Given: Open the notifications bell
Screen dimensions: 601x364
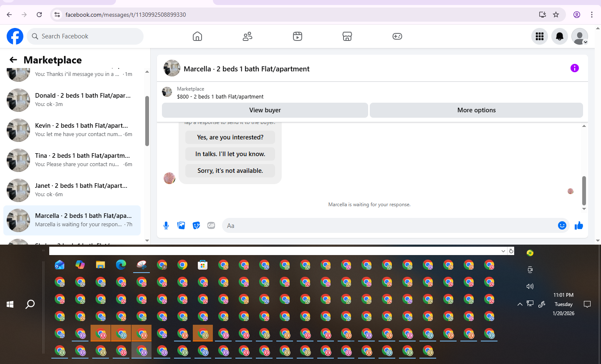Looking at the screenshot, I should [x=560, y=36].
